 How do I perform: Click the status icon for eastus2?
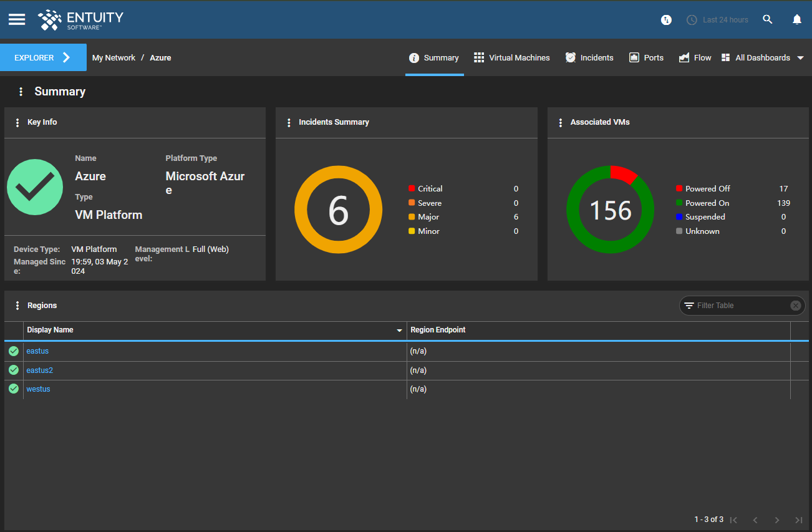point(14,370)
